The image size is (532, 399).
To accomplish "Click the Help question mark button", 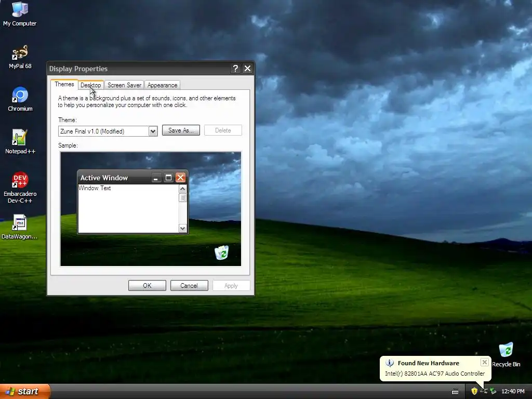I will (235, 69).
